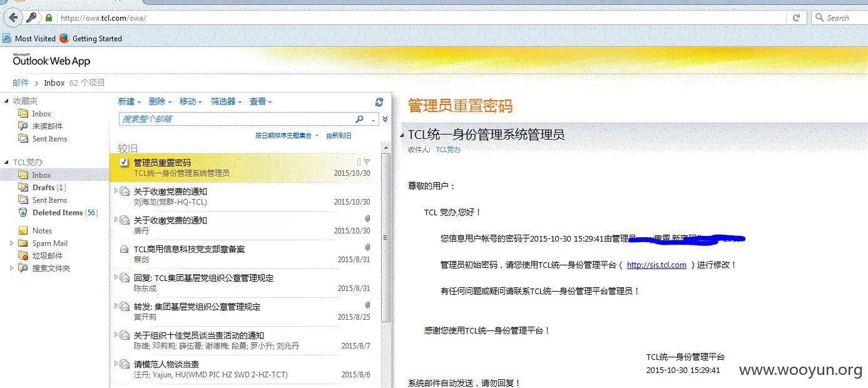Open the http://sis.tcl.com link

tap(656, 265)
